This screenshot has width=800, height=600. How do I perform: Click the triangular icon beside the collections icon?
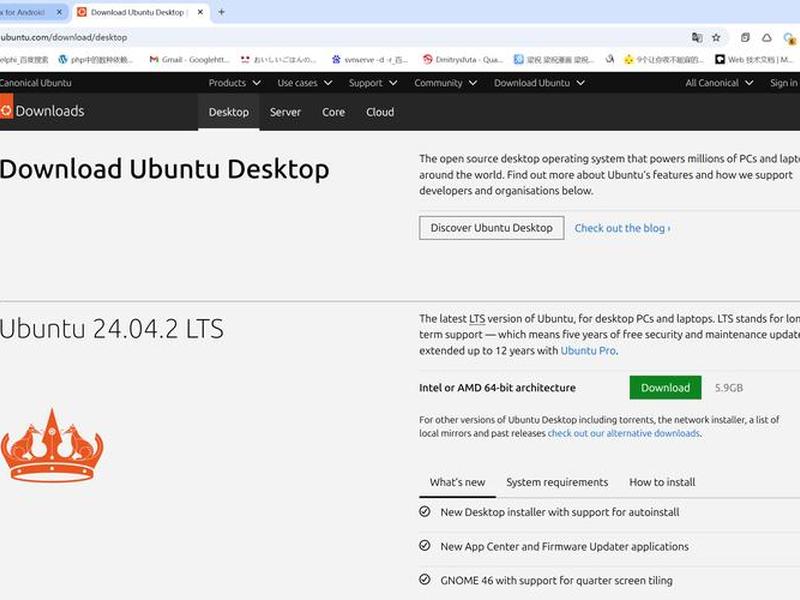click(x=767, y=37)
